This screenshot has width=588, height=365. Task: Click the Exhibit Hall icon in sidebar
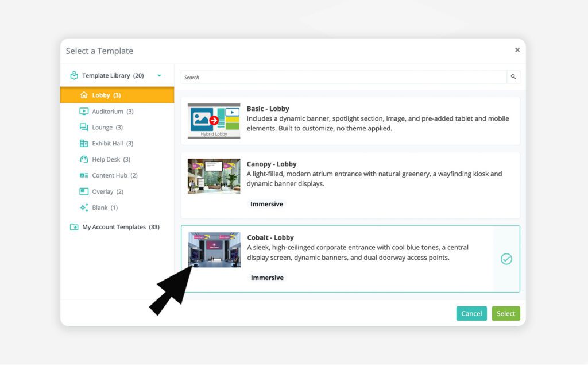pyautogui.click(x=84, y=144)
